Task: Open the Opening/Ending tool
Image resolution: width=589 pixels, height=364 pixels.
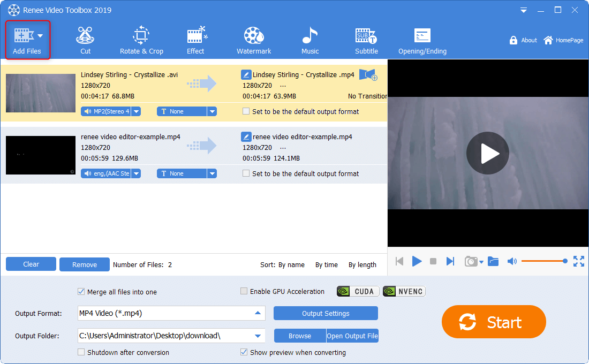Action: point(422,41)
